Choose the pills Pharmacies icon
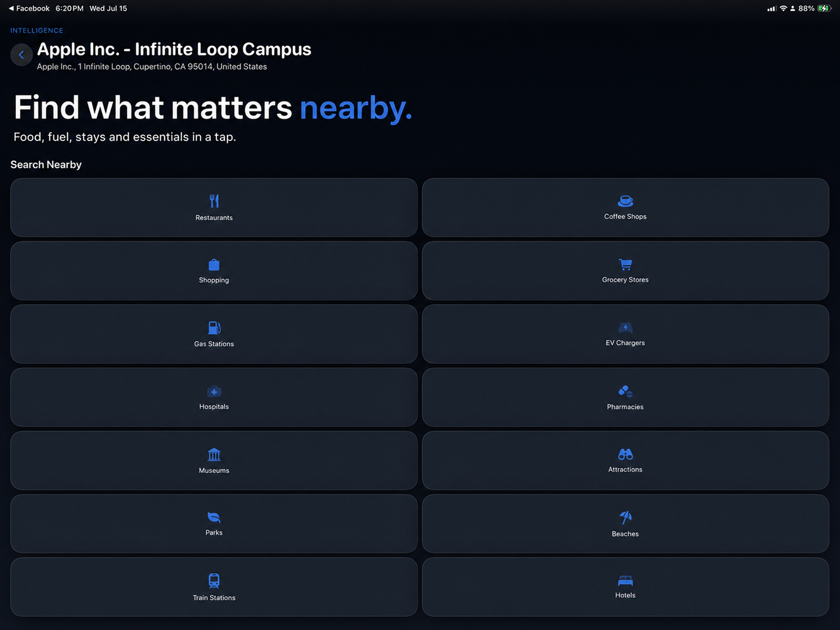 point(625,391)
